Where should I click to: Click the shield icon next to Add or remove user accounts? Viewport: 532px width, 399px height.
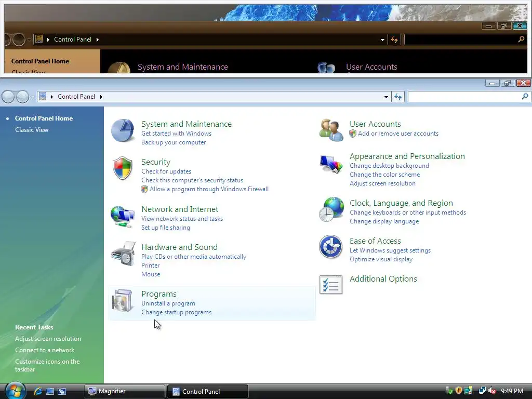(x=353, y=134)
